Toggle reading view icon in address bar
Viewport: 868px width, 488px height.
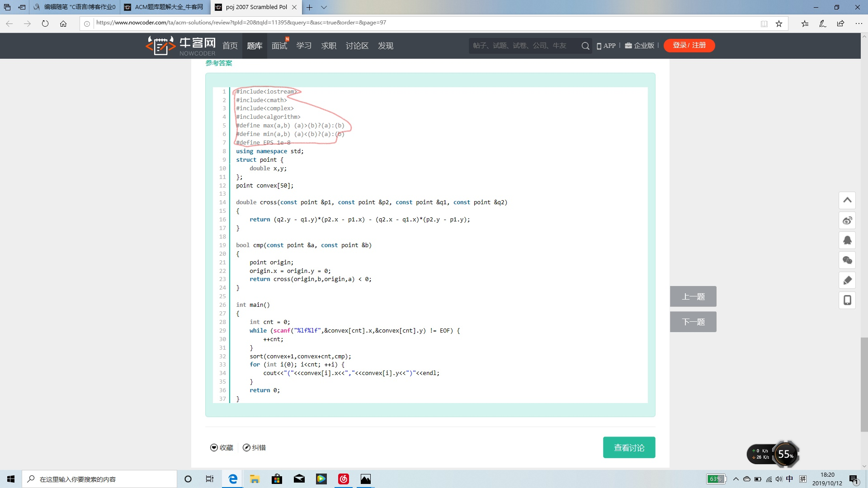pyautogui.click(x=764, y=23)
